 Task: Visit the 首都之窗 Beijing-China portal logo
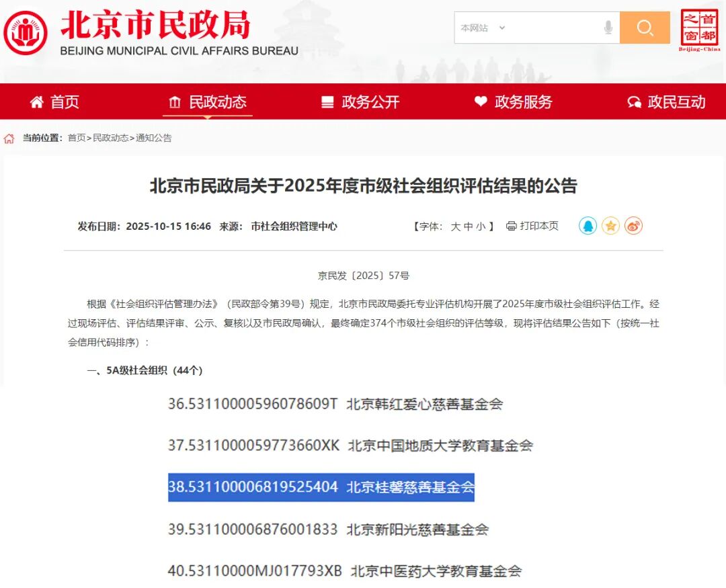(x=701, y=28)
